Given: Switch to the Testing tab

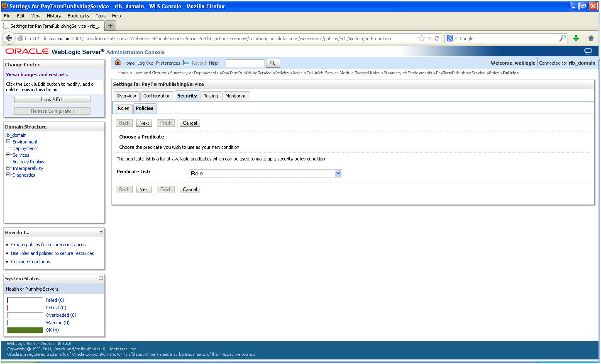Looking at the screenshot, I should (211, 96).
